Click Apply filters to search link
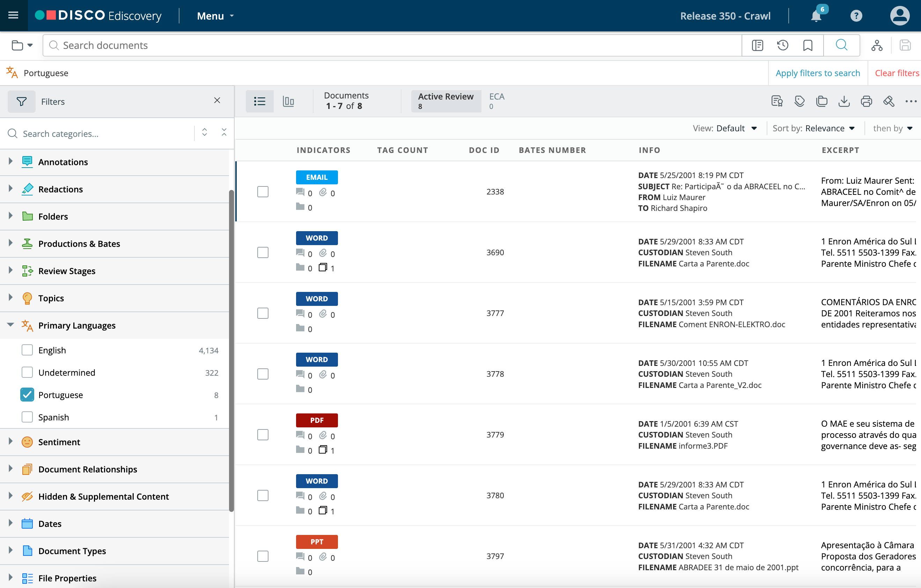Image resolution: width=921 pixels, height=588 pixels. [x=817, y=73]
